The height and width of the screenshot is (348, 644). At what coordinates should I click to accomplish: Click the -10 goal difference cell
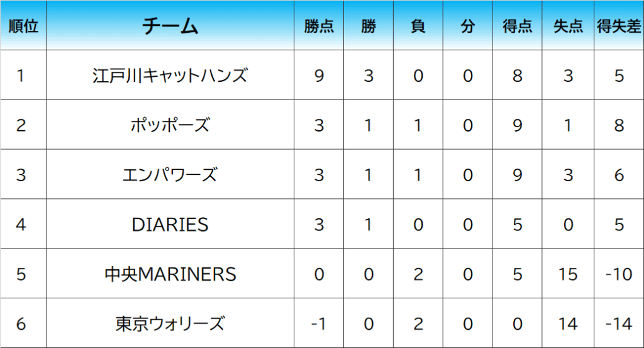click(619, 274)
